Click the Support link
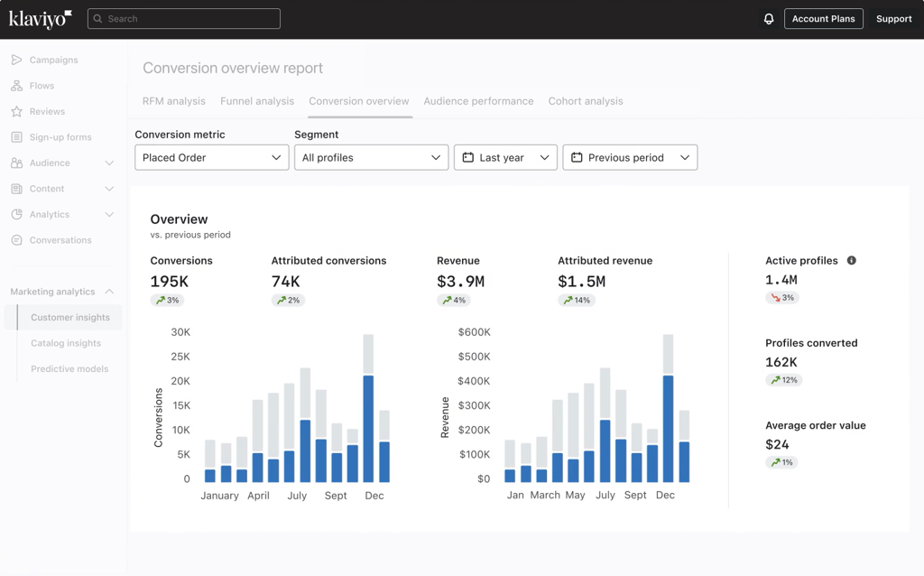Image resolution: width=924 pixels, height=576 pixels. click(x=893, y=19)
